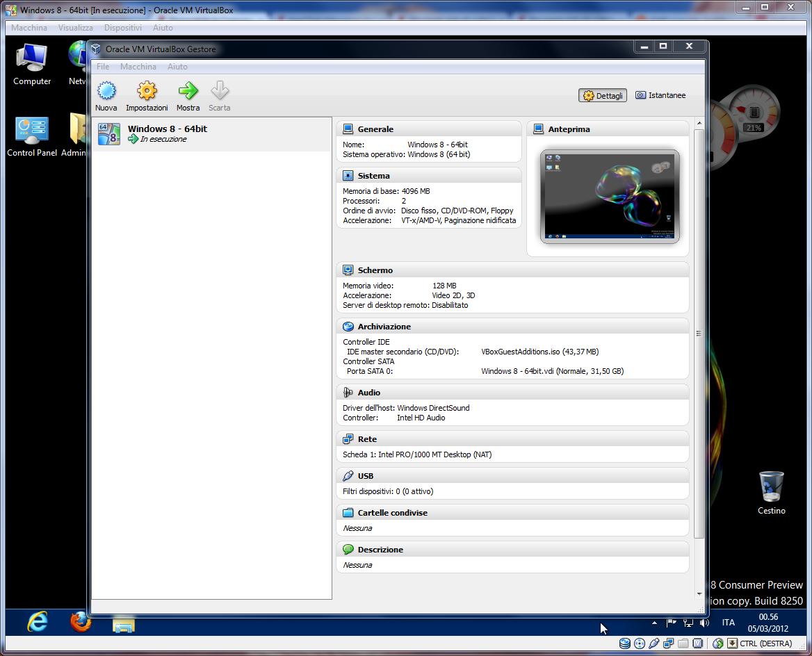
Task: Click the Scarta discard arrow icon
Action: (220, 90)
